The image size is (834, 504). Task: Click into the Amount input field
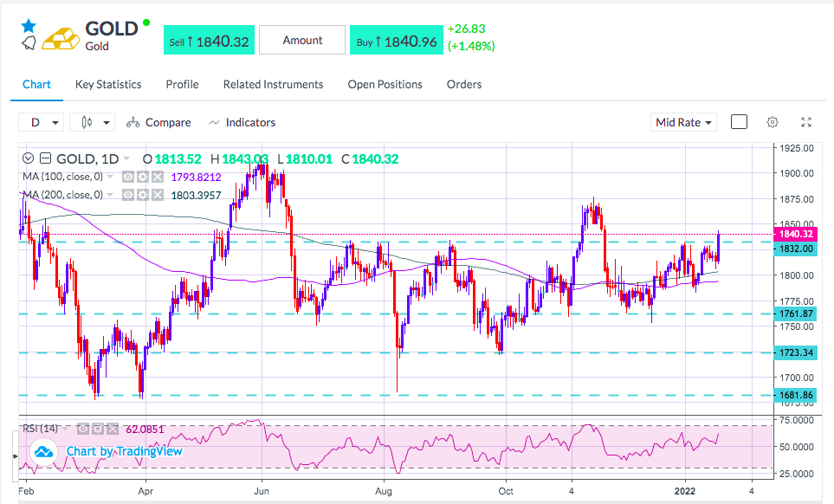[302, 41]
